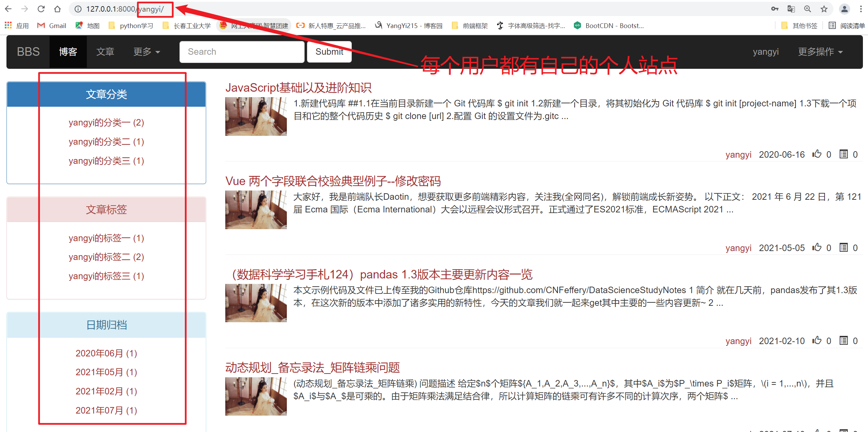Open Chrome apps grid bookmark icon
868x432 pixels.
pos(8,25)
